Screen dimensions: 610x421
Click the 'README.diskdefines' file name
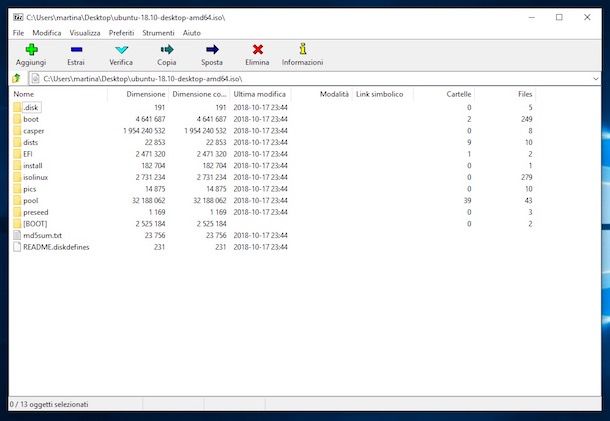pos(56,247)
